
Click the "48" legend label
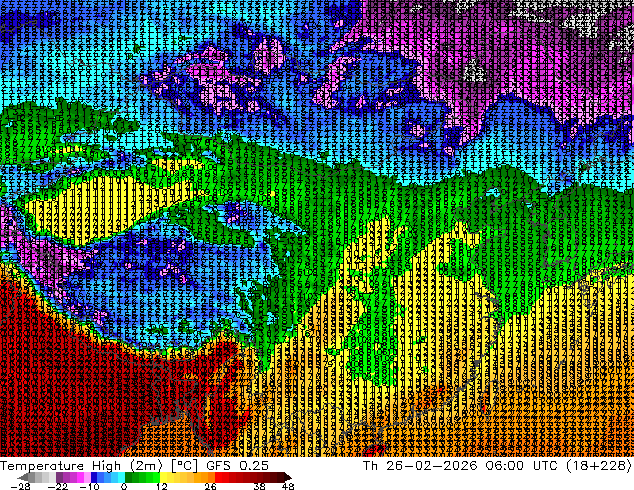(x=288, y=486)
